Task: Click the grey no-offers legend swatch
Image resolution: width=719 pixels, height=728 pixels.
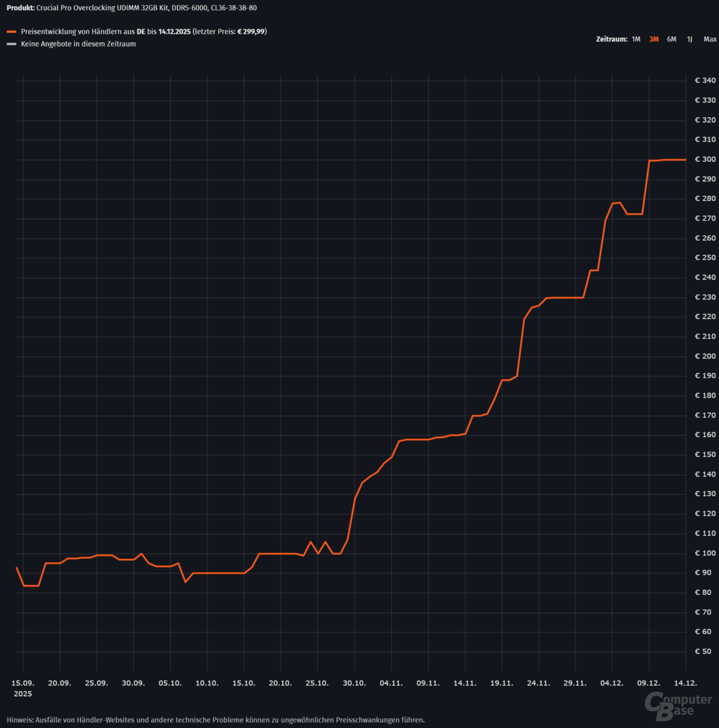Action: pyautogui.click(x=11, y=44)
